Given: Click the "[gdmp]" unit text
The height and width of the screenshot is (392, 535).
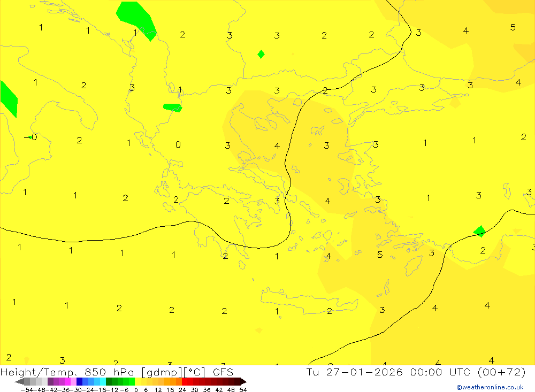Looking at the screenshot, I should point(163,372).
